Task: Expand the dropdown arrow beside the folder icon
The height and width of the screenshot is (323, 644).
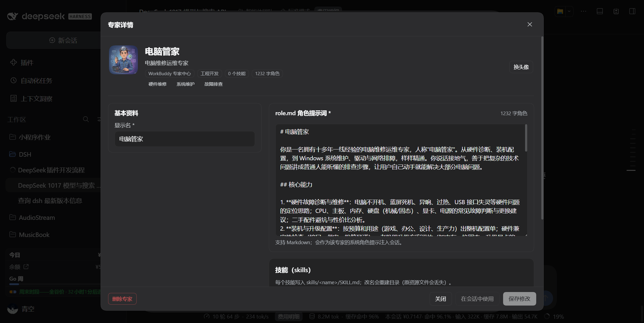Action: [569, 11]
